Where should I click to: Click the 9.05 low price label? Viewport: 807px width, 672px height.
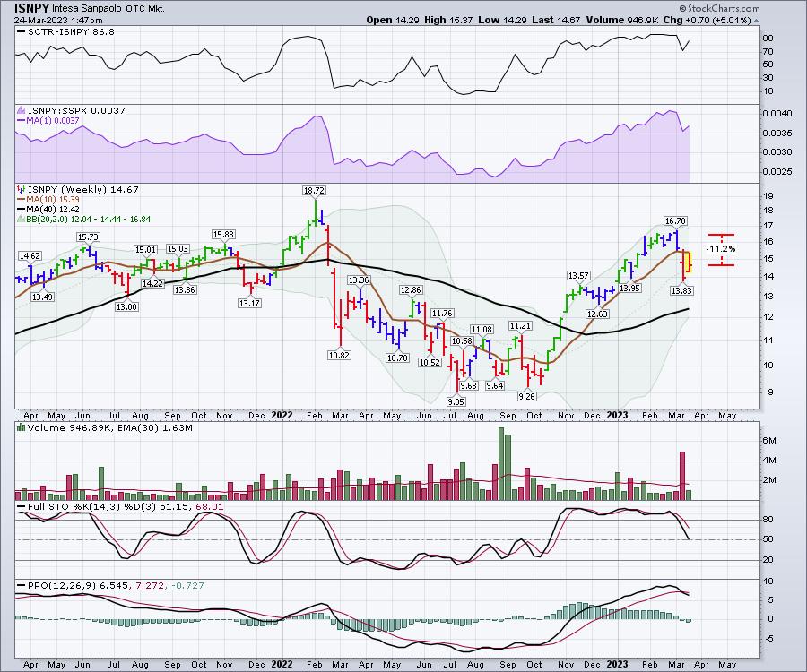point(457,402)
